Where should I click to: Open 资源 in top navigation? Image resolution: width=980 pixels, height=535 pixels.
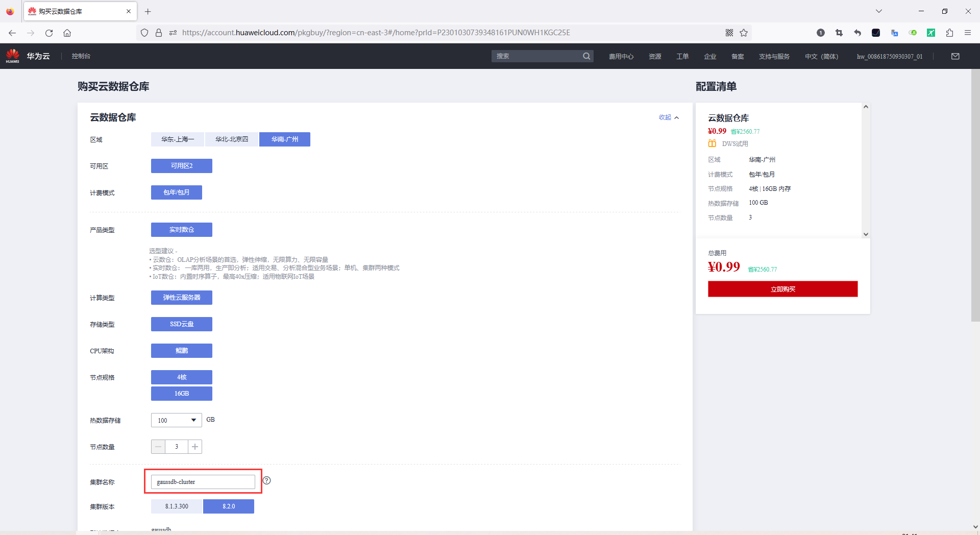(655, 56)
